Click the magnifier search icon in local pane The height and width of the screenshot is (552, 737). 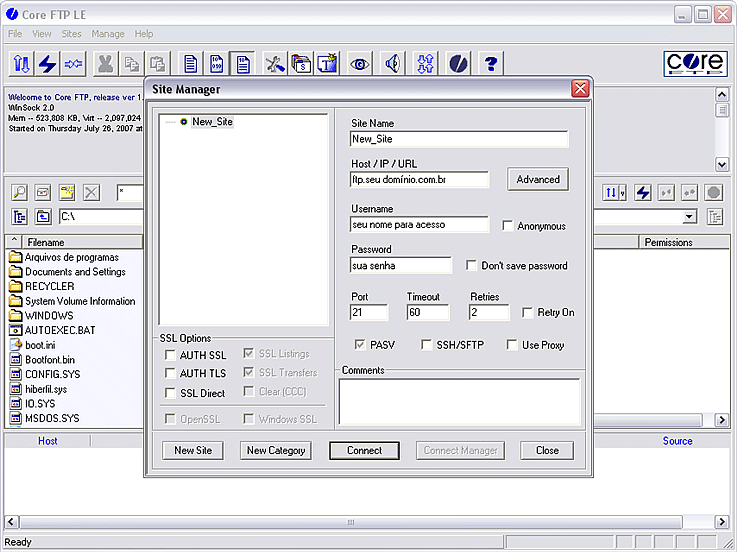(x=19, y=192)
